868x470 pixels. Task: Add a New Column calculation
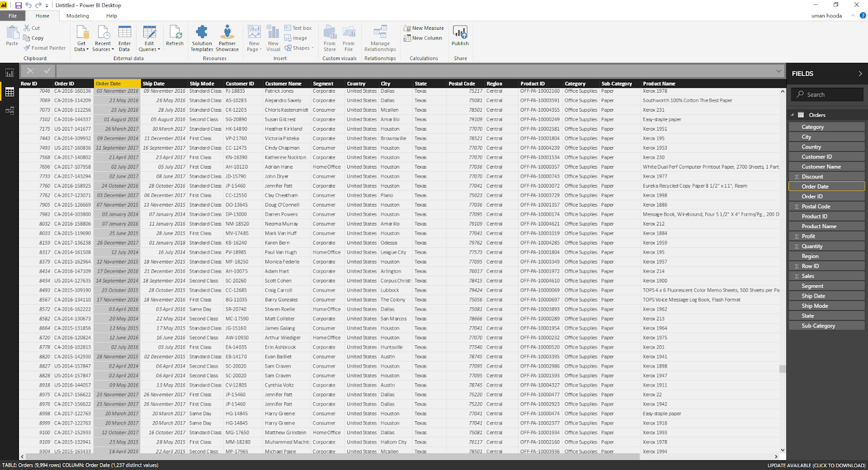[x=423, y=38]
